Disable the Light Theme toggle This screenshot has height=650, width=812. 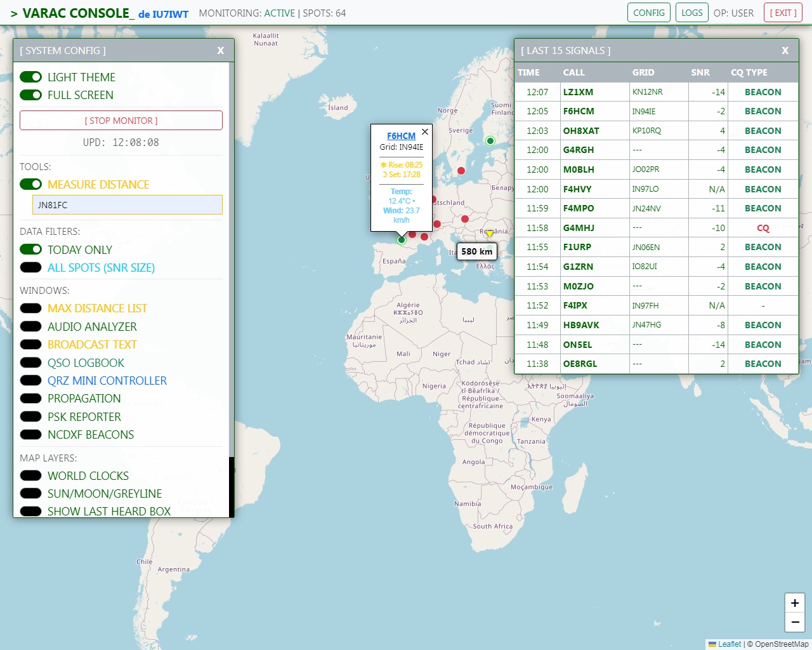pyautogui.click(x=30, y=77)
